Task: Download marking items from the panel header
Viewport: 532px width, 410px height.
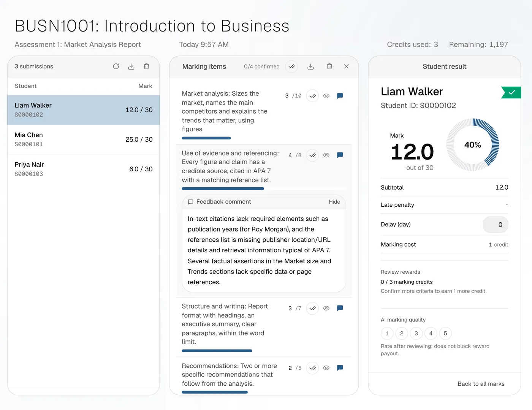Action: (310, 66)
